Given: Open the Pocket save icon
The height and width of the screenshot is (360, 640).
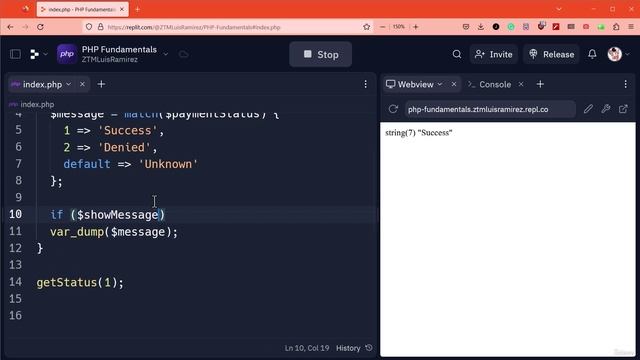Looking at the screenshot, I should [466, 27].
